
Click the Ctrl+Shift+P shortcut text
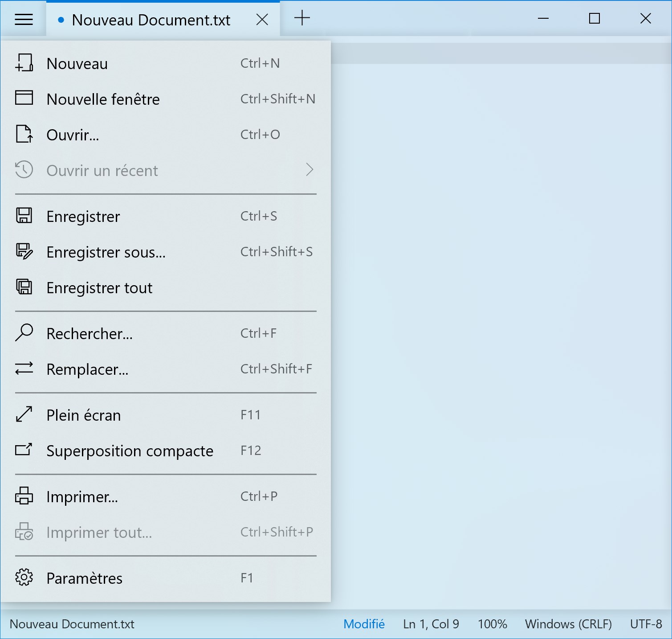point(277,532)
